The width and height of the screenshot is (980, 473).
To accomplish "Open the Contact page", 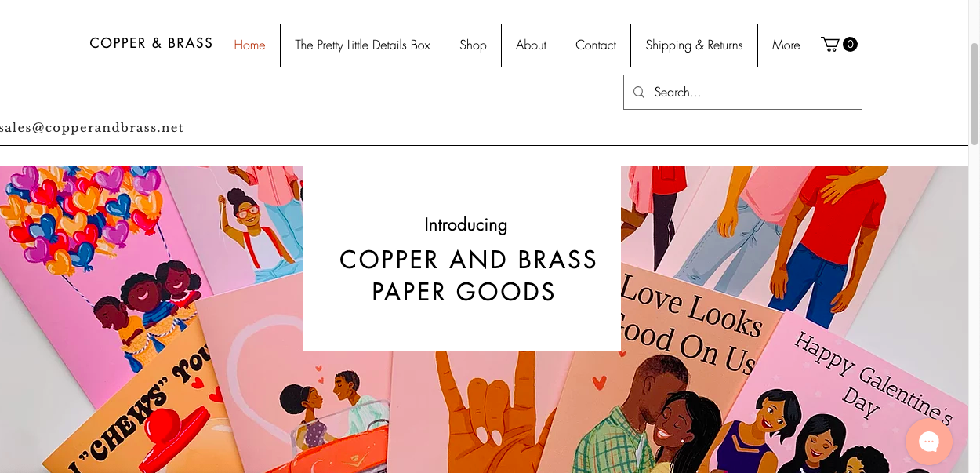I will (x=596, y=45).
